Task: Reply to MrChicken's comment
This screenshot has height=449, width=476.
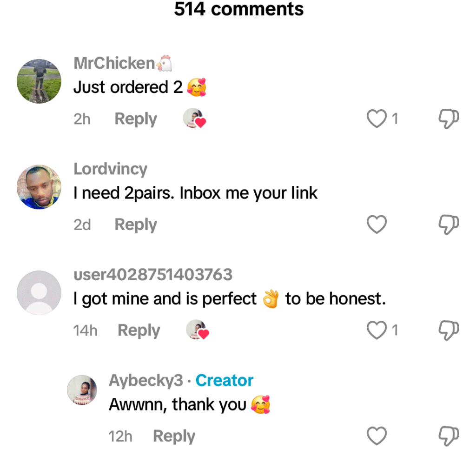Action: (x=136, y=119)
